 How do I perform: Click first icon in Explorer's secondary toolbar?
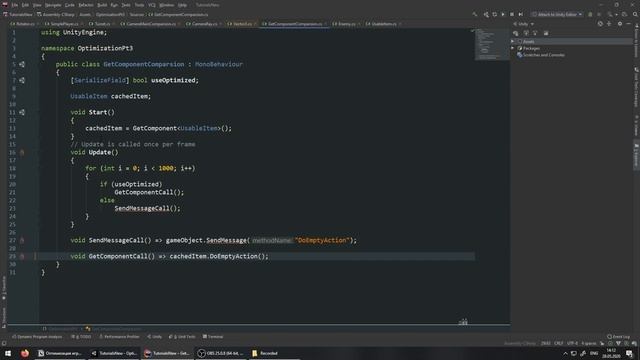click(x=516, y=33)
